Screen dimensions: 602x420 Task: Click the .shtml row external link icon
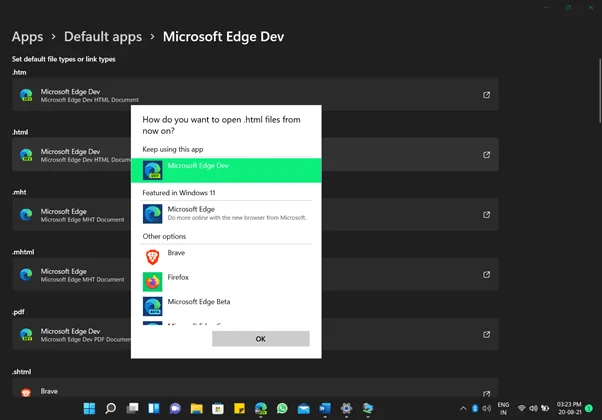pos(486,394)
